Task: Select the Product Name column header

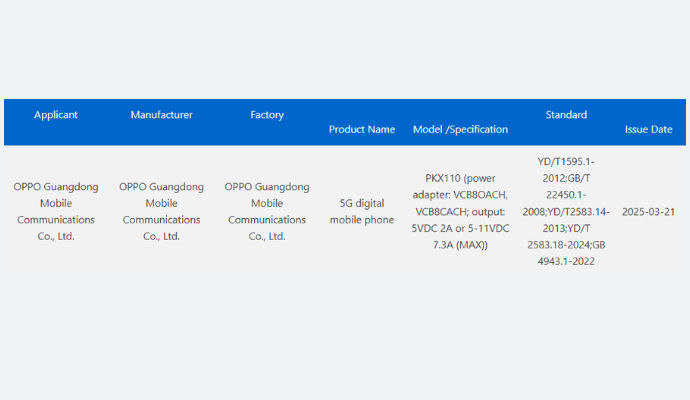Action: (361, 129)
